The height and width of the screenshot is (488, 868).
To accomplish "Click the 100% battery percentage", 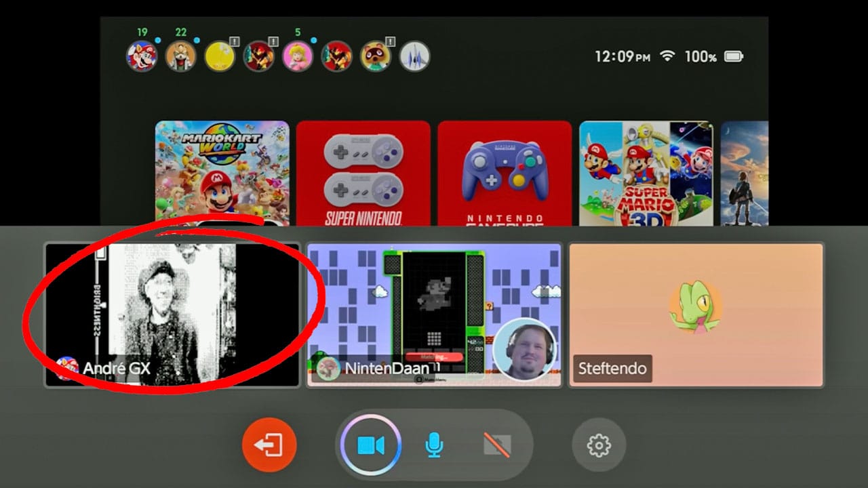I will click(701, 57).
